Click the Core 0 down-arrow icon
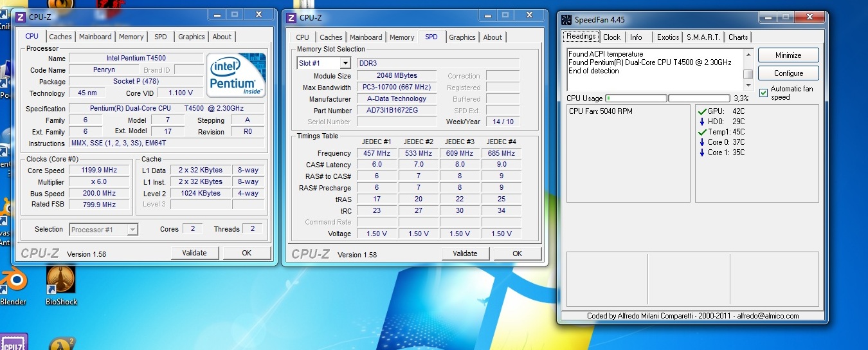The width and height of the screenshot is (868, 350). click(701, 142)
